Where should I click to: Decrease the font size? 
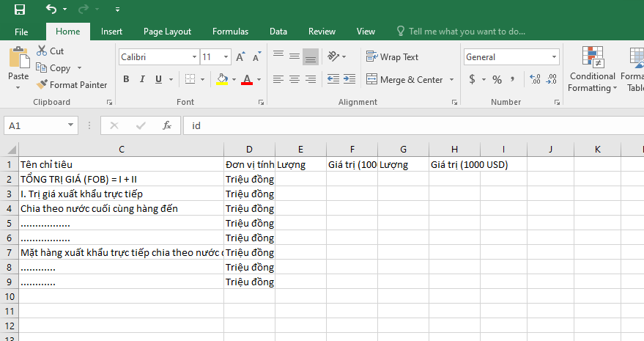(256, 57)
